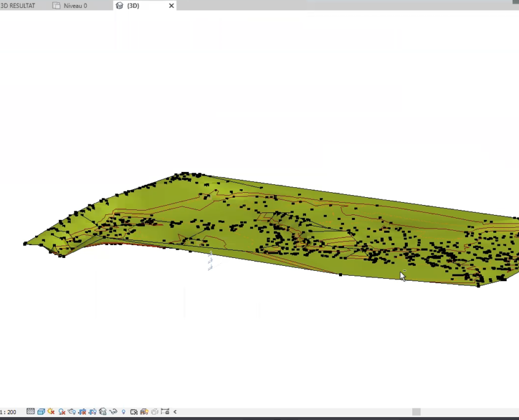Toggle the Reveal Constraints icon
Viewport: 519px width, 420px height.
165,412
